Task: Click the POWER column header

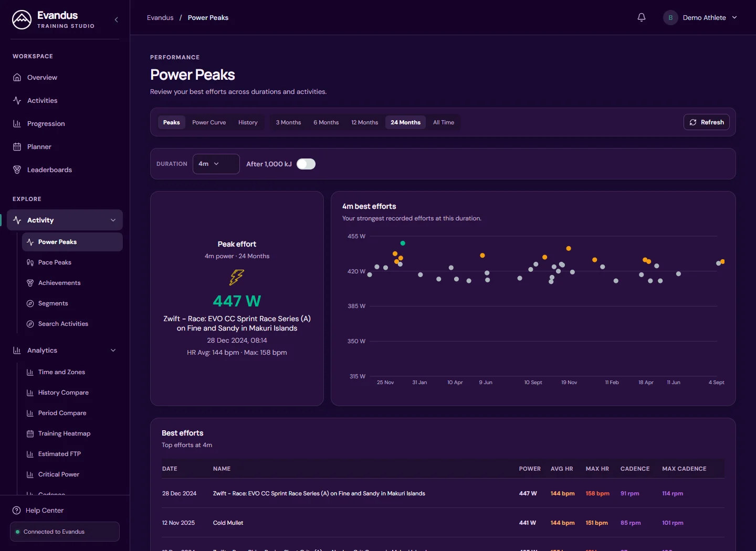Action: [x=530, y=469]
